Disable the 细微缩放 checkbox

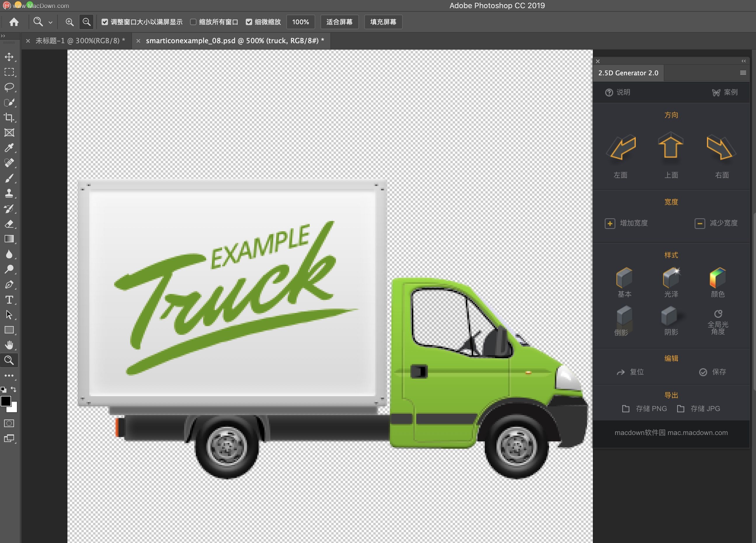point(249,22)
